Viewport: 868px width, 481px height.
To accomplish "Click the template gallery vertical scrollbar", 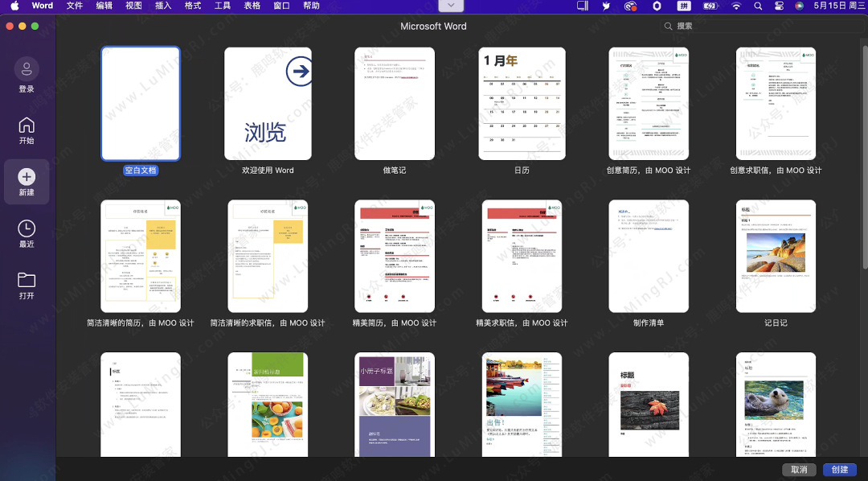I will [x=864, y=161].
